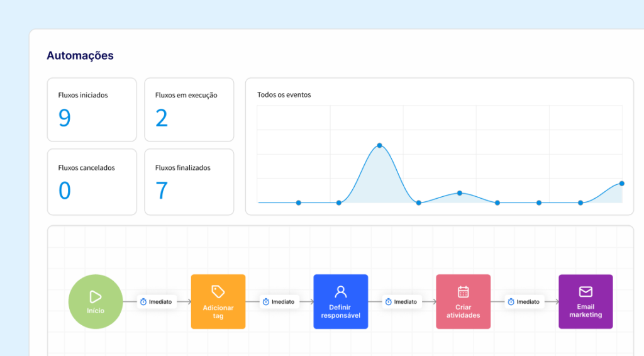
Task: Click the timer icon before Email marketing
Action: point(511,302)
